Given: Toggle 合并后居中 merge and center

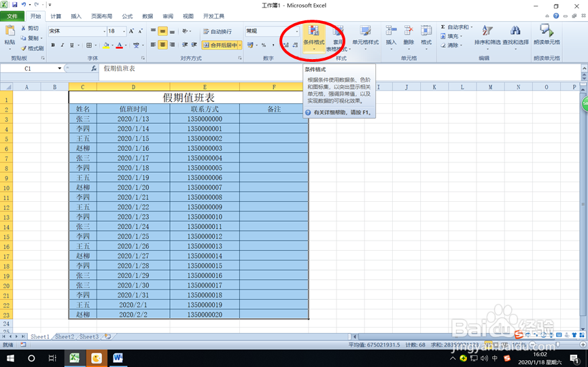Looking at the screenshot, I should pos(220,45).
